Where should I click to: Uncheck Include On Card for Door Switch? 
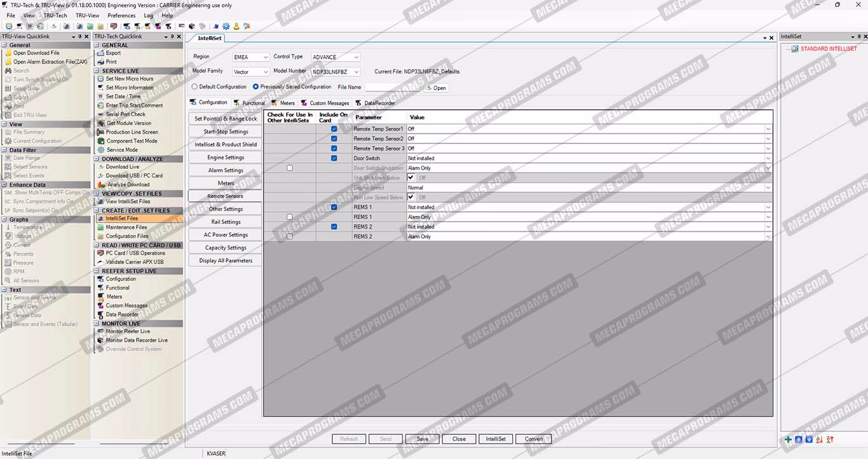tap(334, 158)
